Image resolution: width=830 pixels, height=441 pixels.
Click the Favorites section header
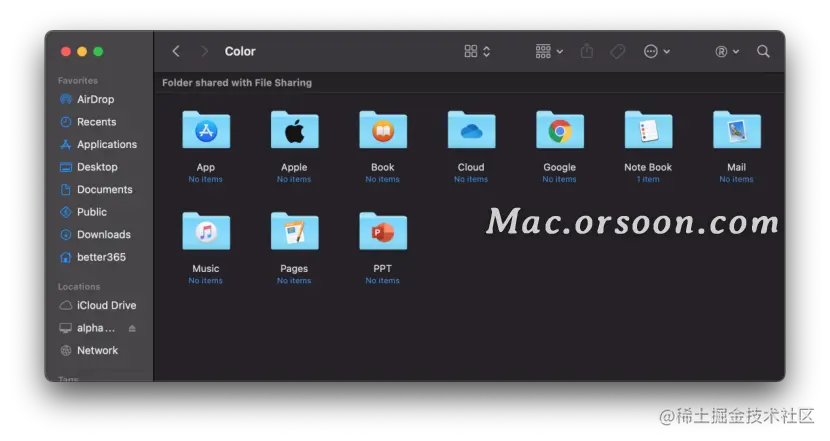78,80
